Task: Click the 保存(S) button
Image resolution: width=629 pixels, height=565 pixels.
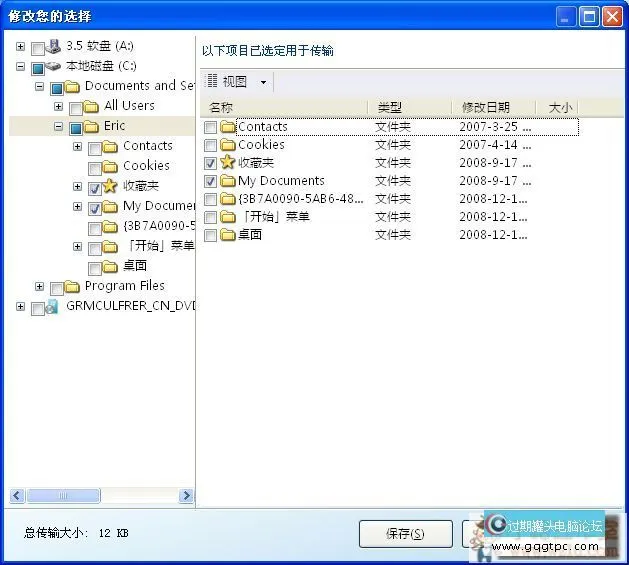Action: (406, 534)
